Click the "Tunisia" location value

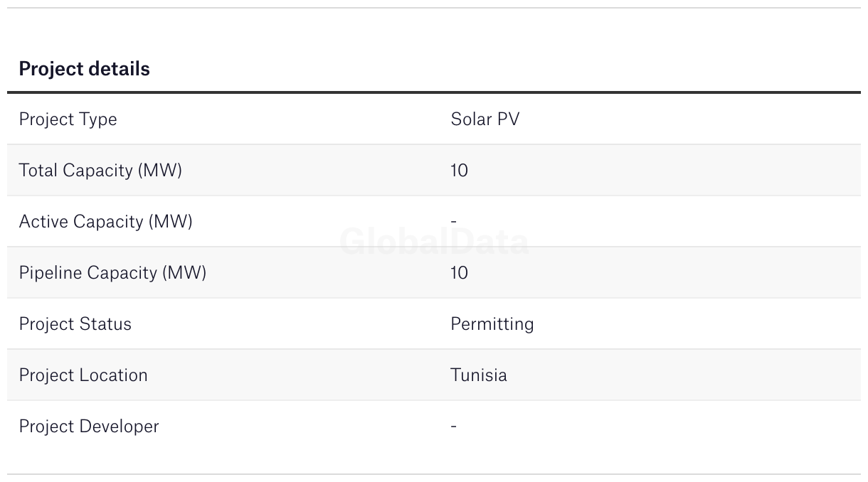(478, 375)
